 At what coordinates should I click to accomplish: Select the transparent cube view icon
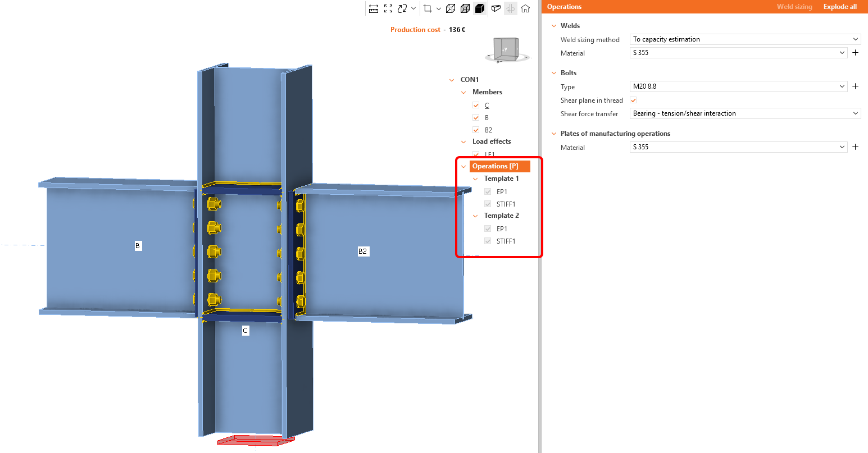click(x=465, y=8)
